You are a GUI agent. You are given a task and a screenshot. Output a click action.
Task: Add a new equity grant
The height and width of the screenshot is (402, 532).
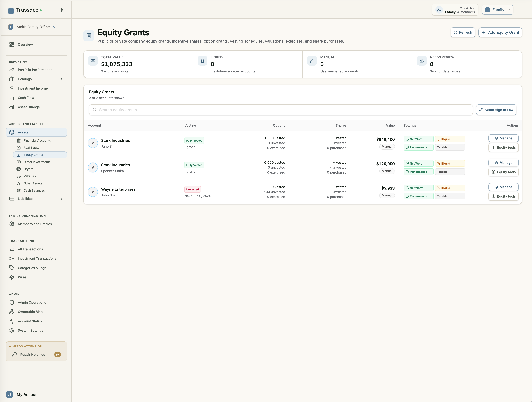tap(500, 33)
